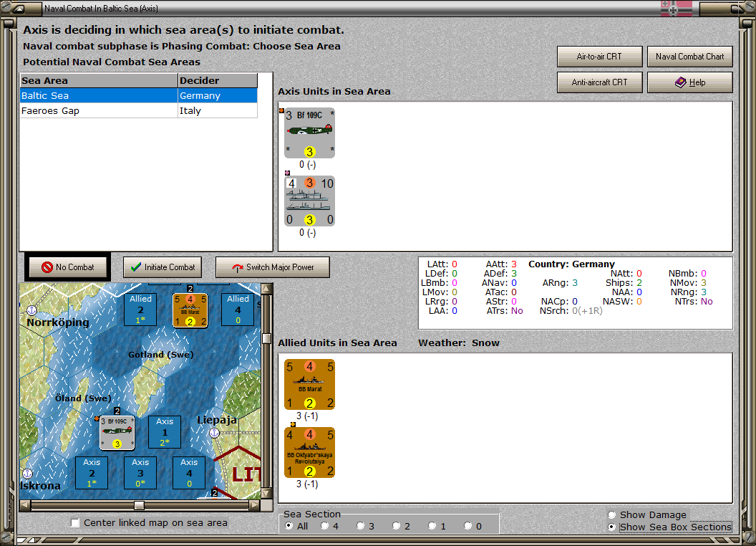Select sea section 0 radio button

(467, 526)
